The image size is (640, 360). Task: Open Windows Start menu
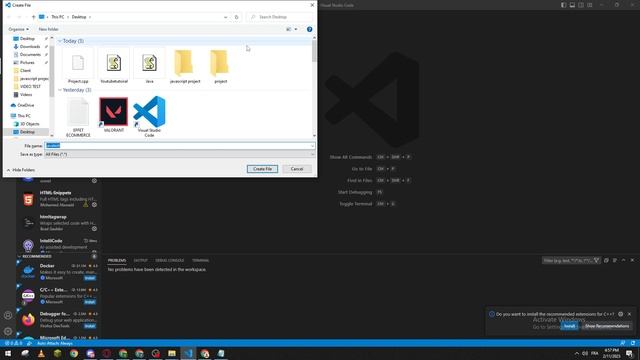tap(8, 353)
